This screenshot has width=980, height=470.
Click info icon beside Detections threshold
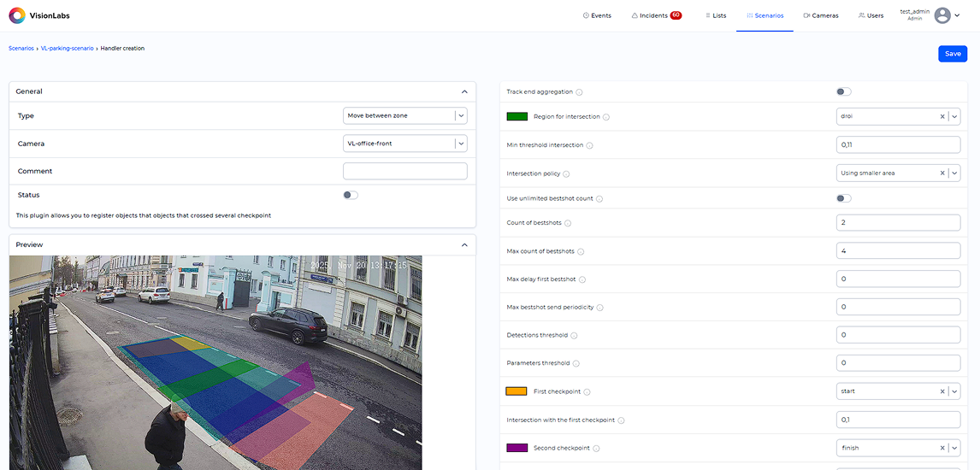574,336
